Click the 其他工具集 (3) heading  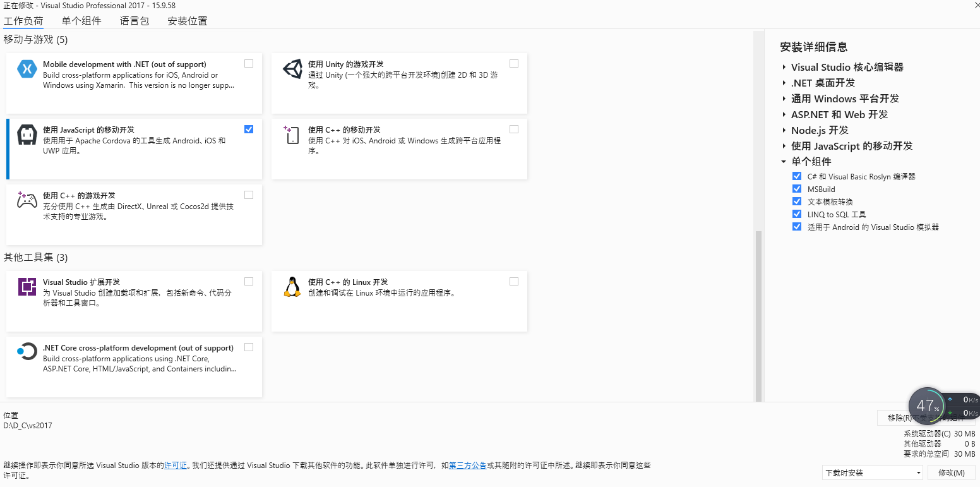(35, 258)
